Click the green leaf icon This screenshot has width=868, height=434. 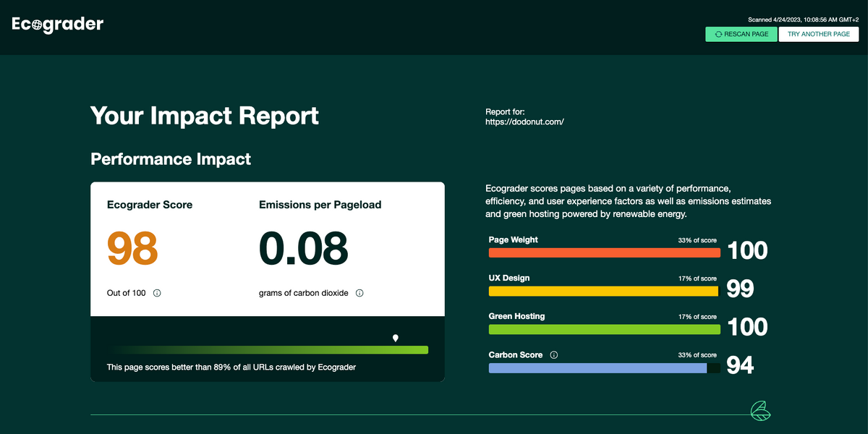point(760,411)
